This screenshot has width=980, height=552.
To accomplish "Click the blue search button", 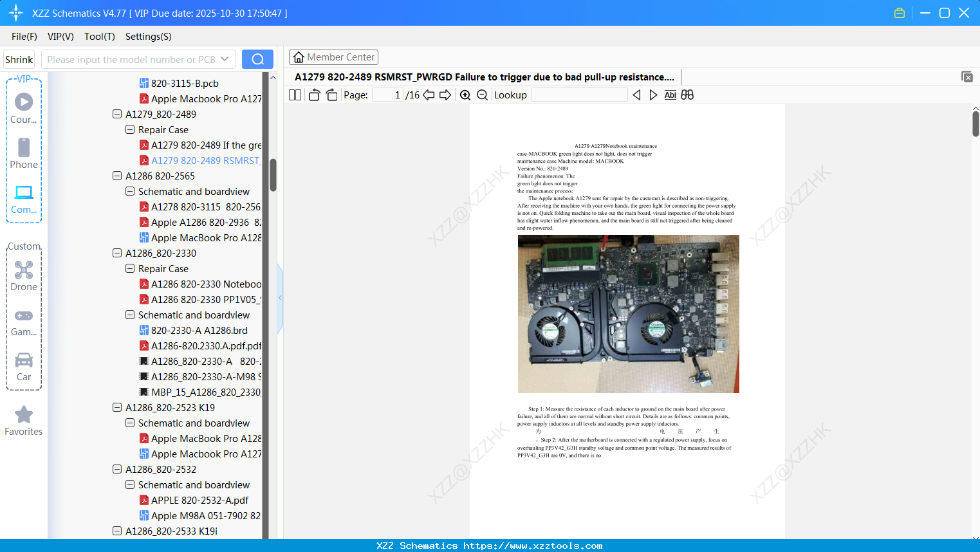I will click(x=257, y=59).
